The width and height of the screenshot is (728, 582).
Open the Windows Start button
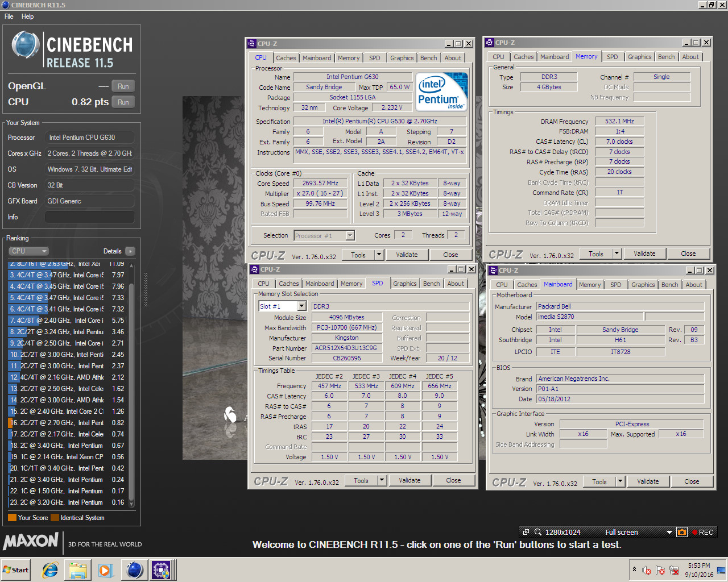pyautogui.click(x=16, y=569)
